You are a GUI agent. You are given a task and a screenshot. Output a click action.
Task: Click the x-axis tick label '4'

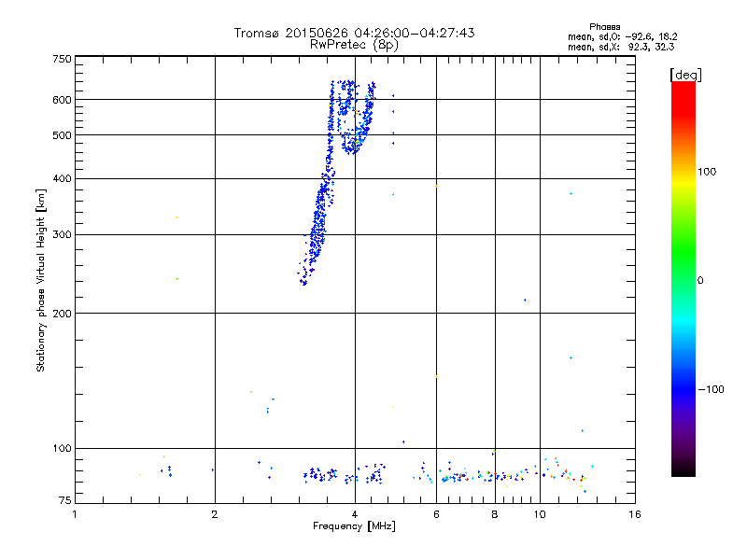coord(355,514)
